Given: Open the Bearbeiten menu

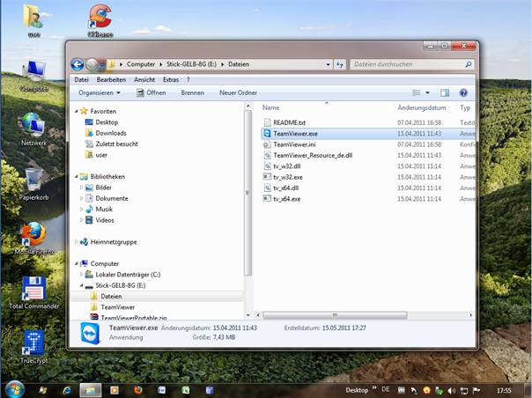Looking at the screenshot, I should [x=111, y=80].
